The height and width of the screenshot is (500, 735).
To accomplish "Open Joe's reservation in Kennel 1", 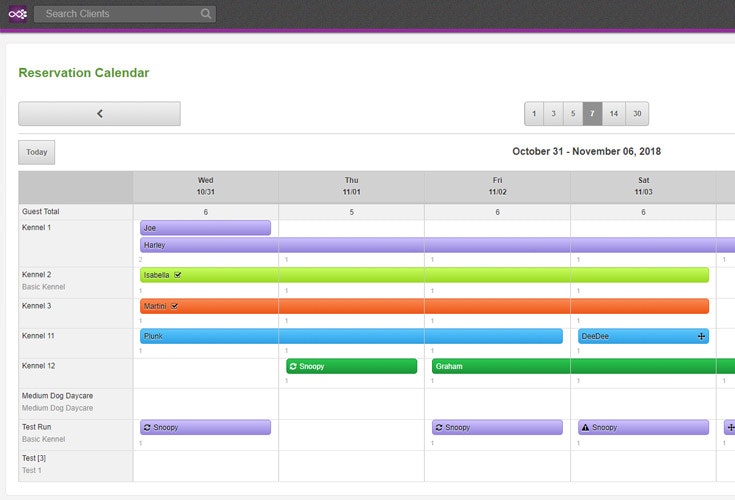I will [x=205, y=228].
